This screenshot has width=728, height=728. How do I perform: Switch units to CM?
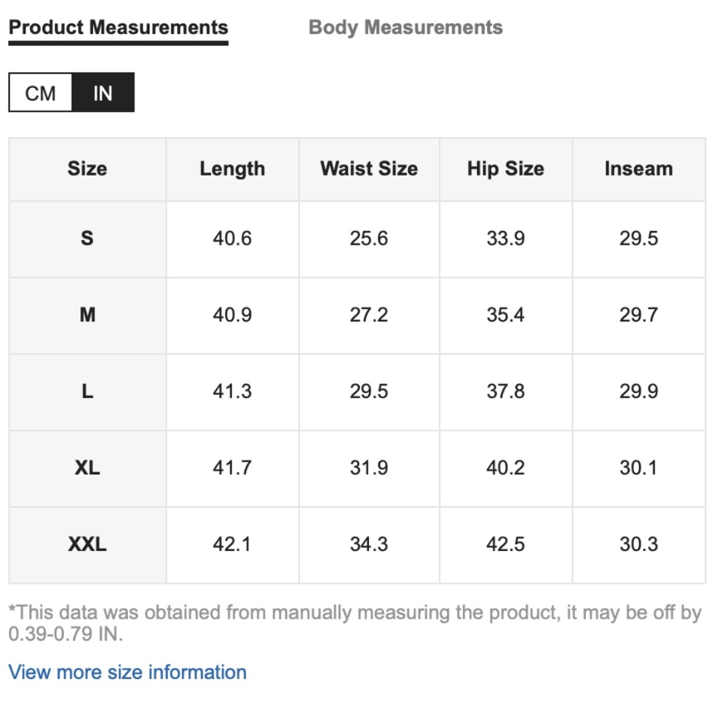click(40, 93)
